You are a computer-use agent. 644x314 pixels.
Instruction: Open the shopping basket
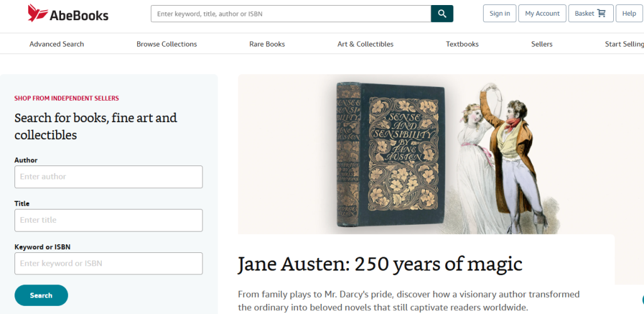[x=591, y=13]
